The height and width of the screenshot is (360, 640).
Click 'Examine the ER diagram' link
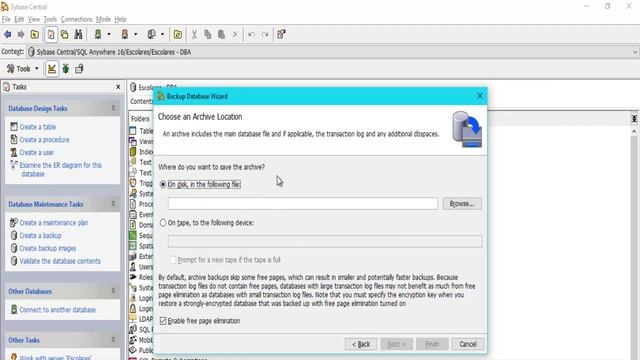click(60, 169)
